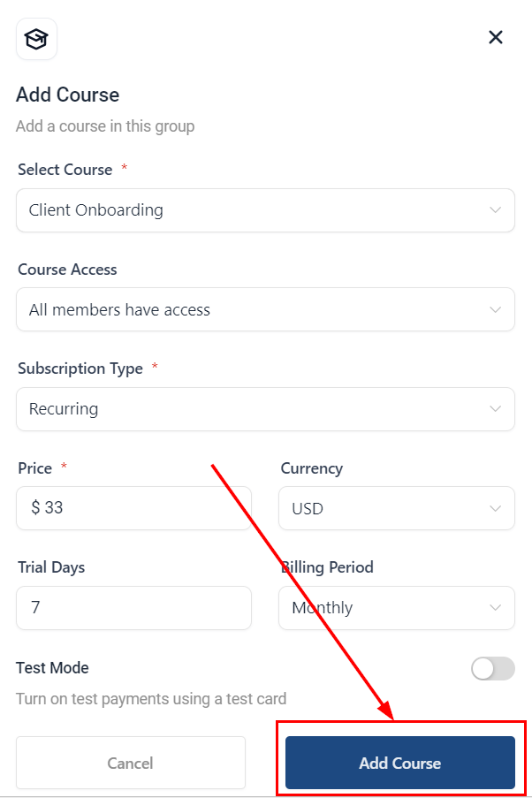532x798 pixels.
Task: Enable the Test Mode toggle
Action: pyautogui.click(x=492, y=669)
